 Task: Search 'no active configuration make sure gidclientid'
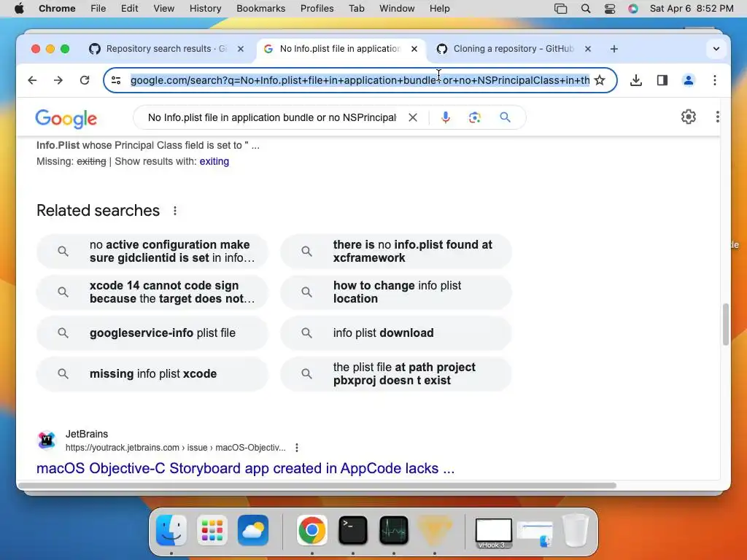click(x=152, y=251)
